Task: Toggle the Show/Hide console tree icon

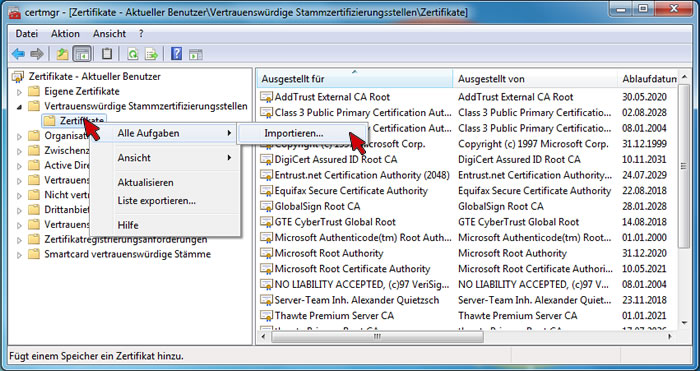Action: (82, 54)
